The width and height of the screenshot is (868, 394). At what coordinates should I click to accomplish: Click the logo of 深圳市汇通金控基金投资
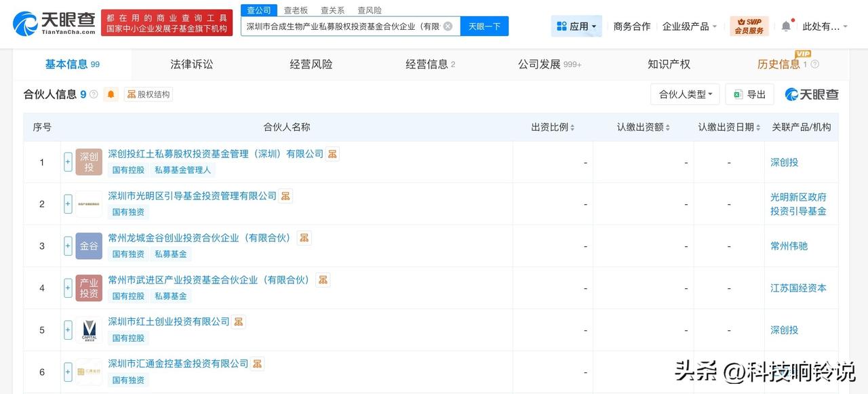[x=89, y=372]
